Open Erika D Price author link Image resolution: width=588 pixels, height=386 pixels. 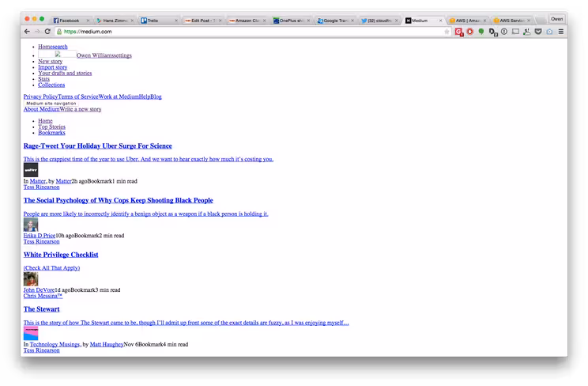40,236
